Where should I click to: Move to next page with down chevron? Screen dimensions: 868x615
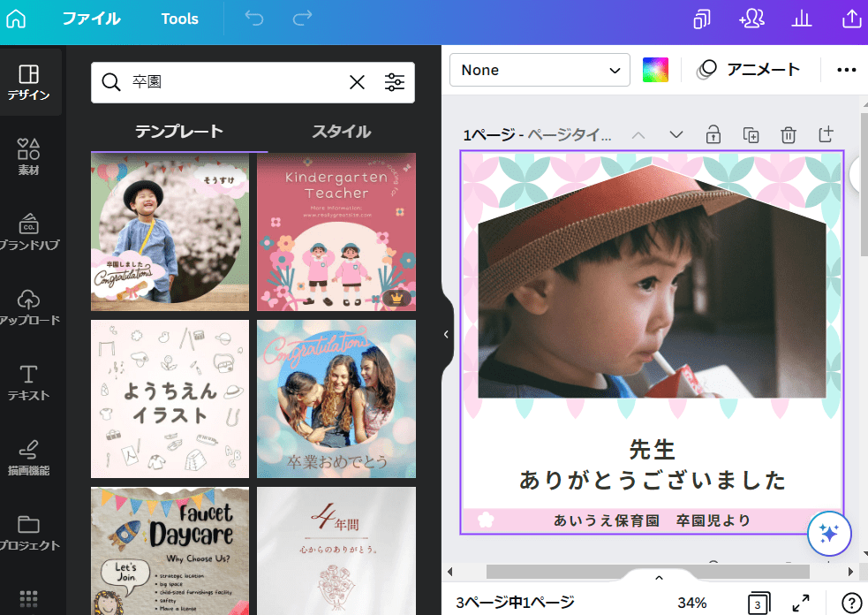click(x=676, y=134)
